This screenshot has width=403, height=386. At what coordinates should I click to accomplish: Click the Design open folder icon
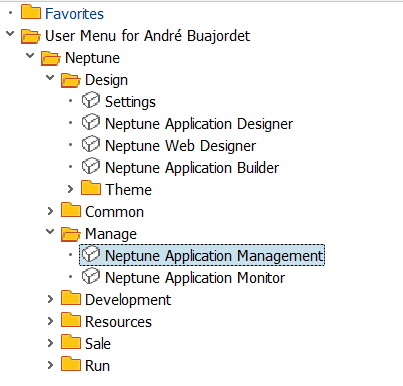71,80
